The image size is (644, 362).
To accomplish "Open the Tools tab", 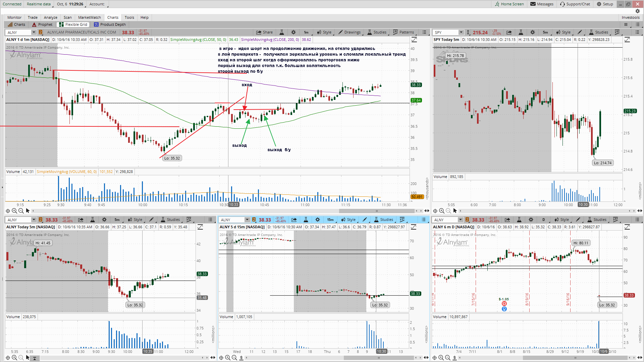I will pyautogui.click(x=129, y=17).
